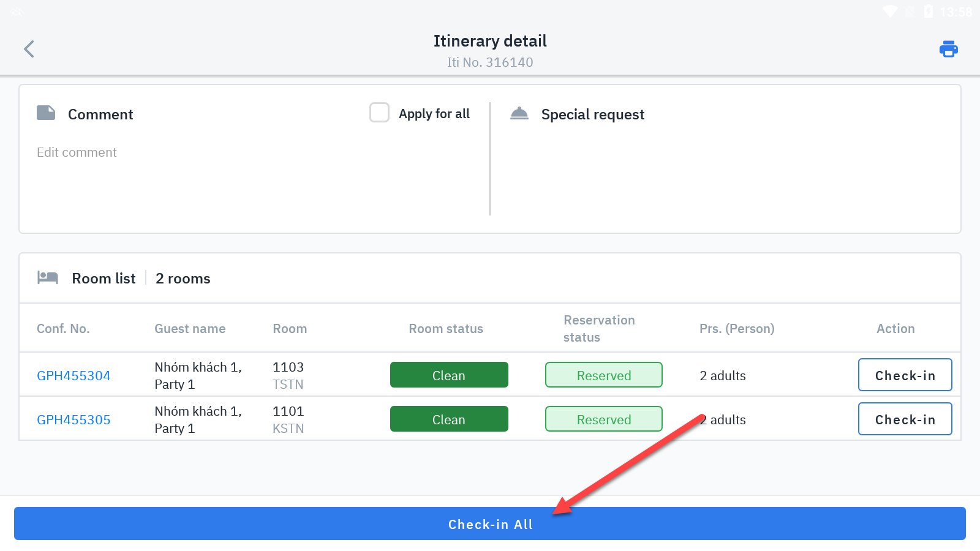The width and height of the screenshot is (980, 551).
Task: Click the Special request heading
Action: pyautogui.click(x=592, y=114)
